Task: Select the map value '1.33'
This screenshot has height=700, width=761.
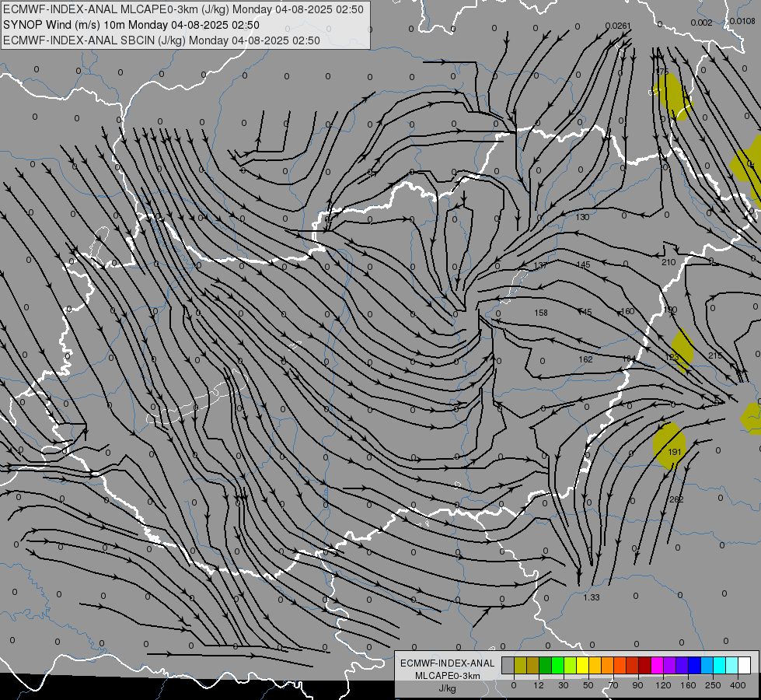Action: [x=592, y=597]
